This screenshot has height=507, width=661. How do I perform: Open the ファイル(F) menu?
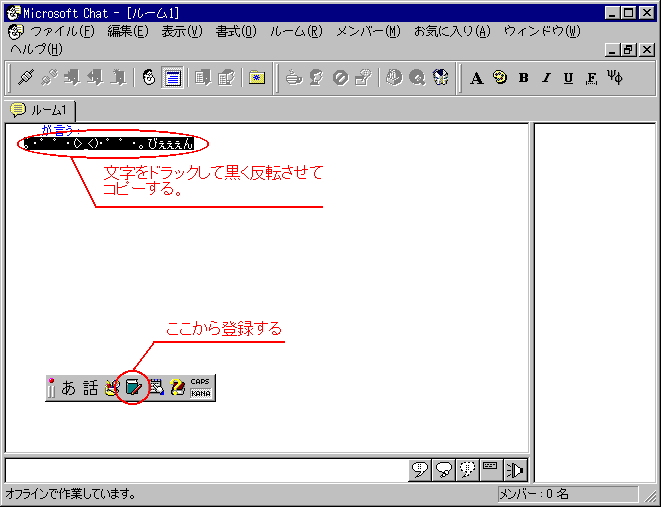[x=62, y=32]
